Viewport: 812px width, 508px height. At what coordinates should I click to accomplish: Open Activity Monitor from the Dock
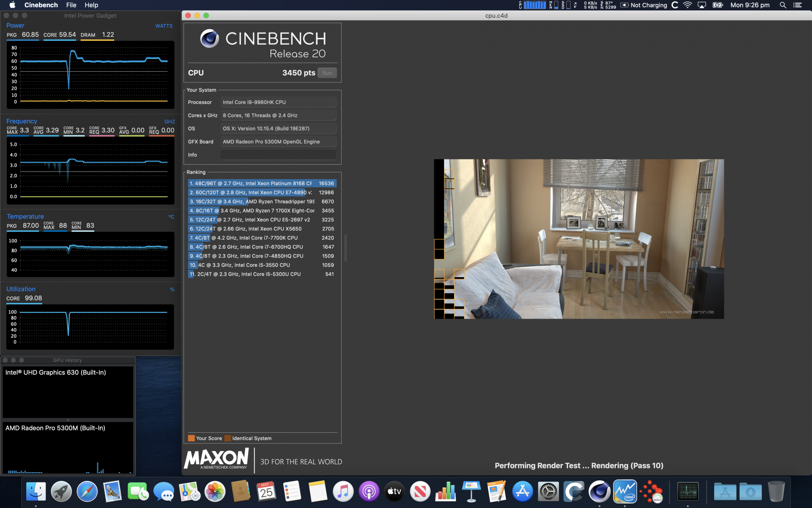point(688,491)
